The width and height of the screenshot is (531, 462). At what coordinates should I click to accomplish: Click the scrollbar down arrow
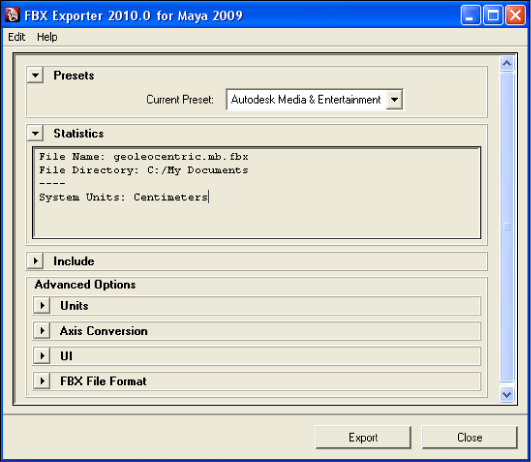(x=507, y=395)
